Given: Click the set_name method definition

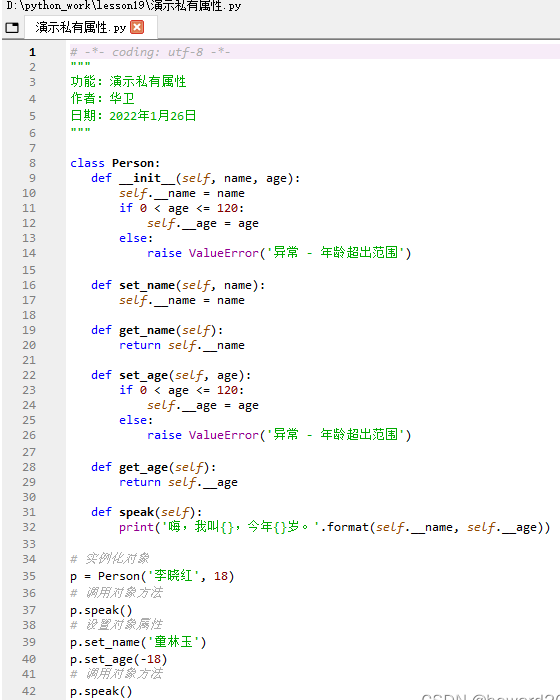Looking at the screenshot, I should (178, 285).
